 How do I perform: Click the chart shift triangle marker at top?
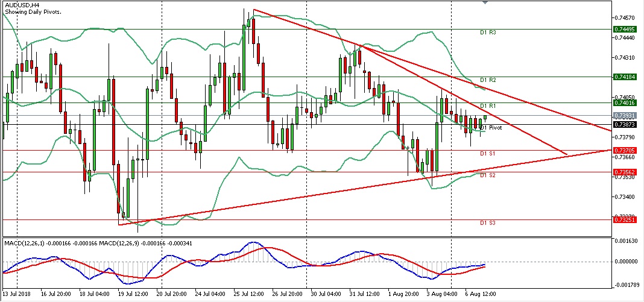(x=485, y=2)
